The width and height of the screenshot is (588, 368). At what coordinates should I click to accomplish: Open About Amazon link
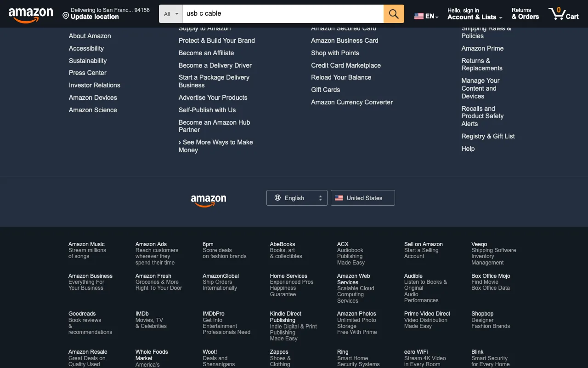click(90, 36)
